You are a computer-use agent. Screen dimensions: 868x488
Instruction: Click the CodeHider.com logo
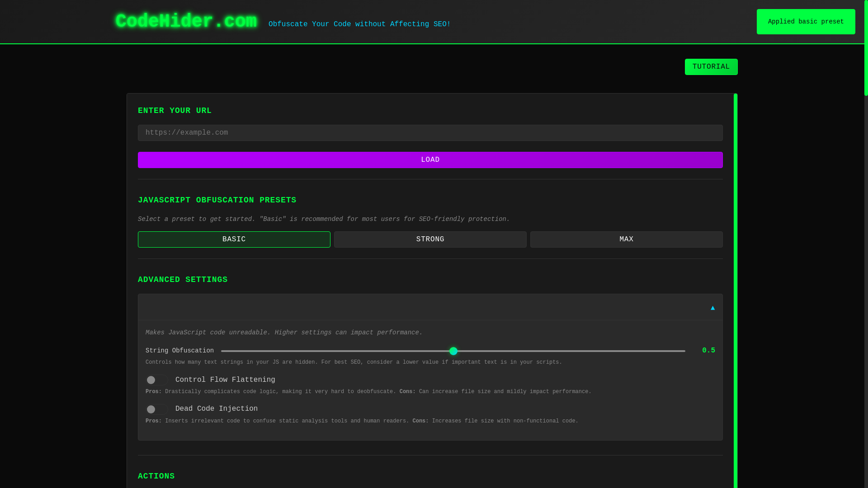[x=186, y=21]
